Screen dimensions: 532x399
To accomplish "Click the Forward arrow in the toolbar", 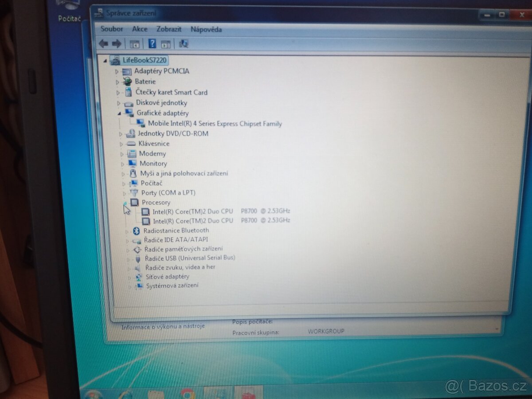I will tap(117, 43).
